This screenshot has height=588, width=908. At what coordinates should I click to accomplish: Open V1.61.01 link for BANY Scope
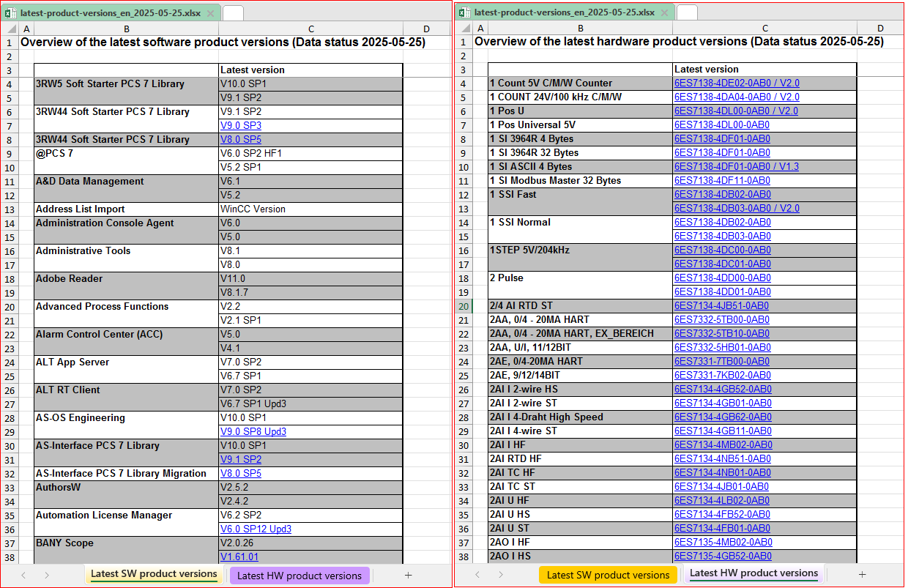239,557
